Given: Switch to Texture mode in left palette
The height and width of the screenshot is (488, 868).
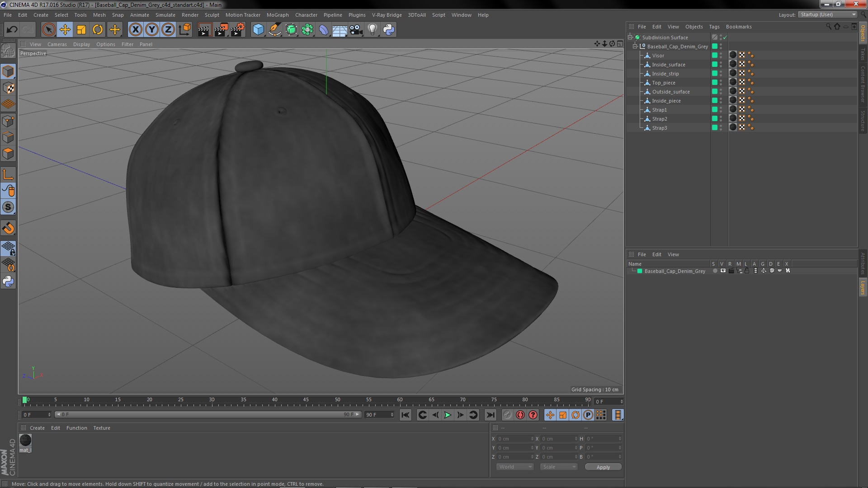Looking at the screenshot, I should point(8,88).
